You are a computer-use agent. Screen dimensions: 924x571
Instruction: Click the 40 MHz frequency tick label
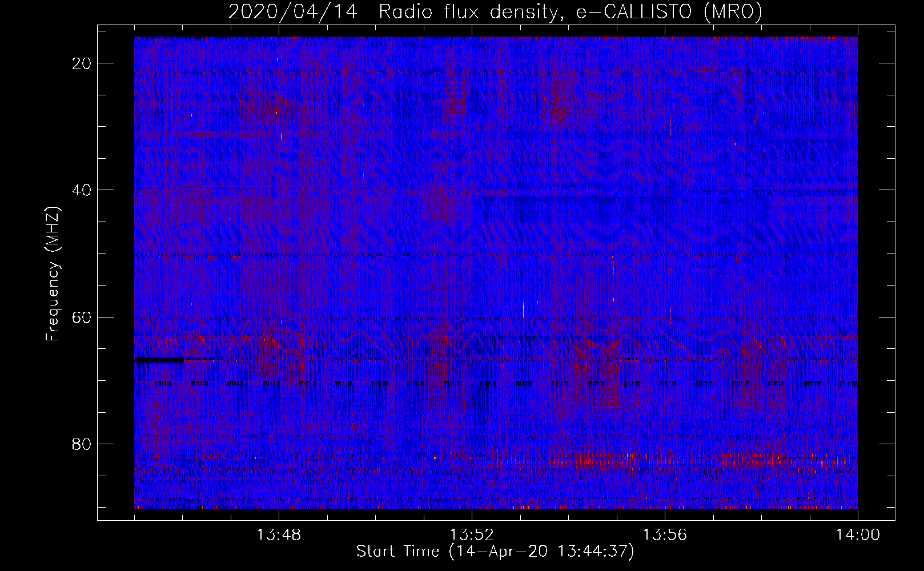pyautogui.click(x=82, y=190)
